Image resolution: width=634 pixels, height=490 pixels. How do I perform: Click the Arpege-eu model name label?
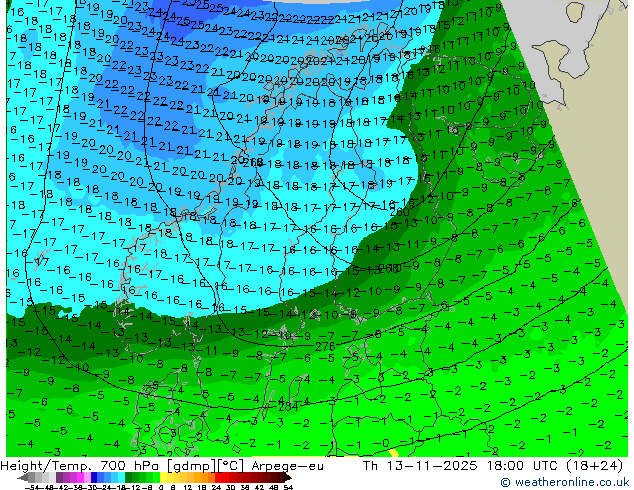[287, 466]
